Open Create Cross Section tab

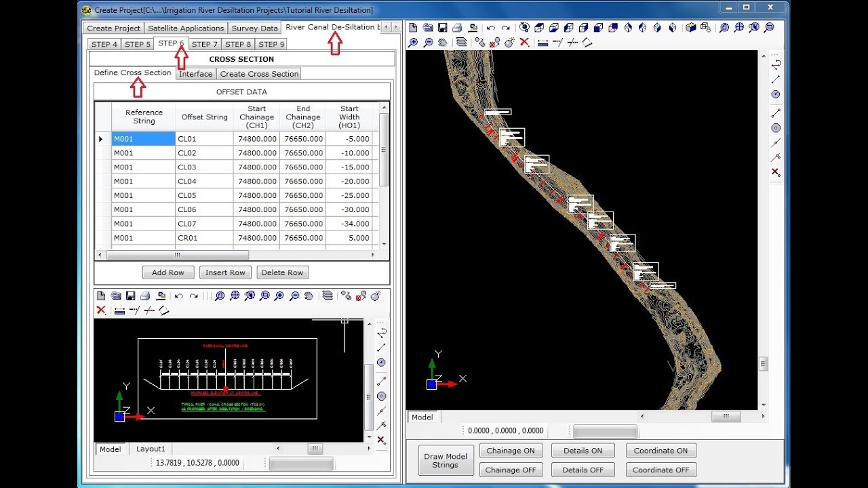click(259, 74)
